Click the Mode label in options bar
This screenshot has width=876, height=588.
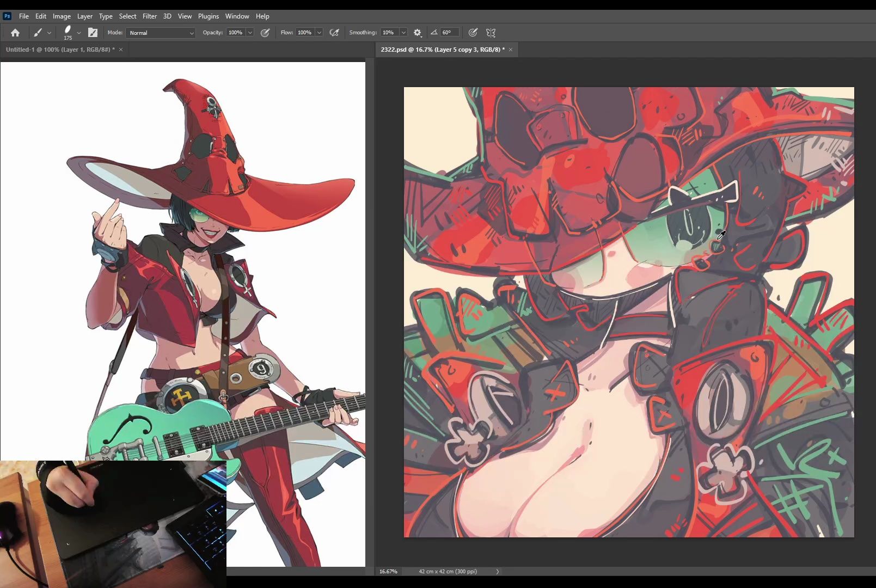[115, 33]
